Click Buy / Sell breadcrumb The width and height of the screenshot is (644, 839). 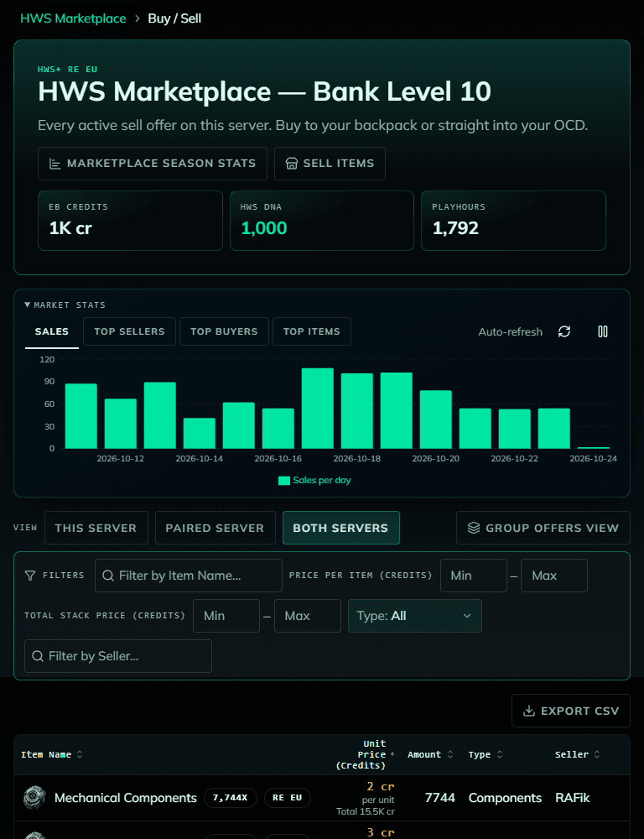(x=174, y=18)
